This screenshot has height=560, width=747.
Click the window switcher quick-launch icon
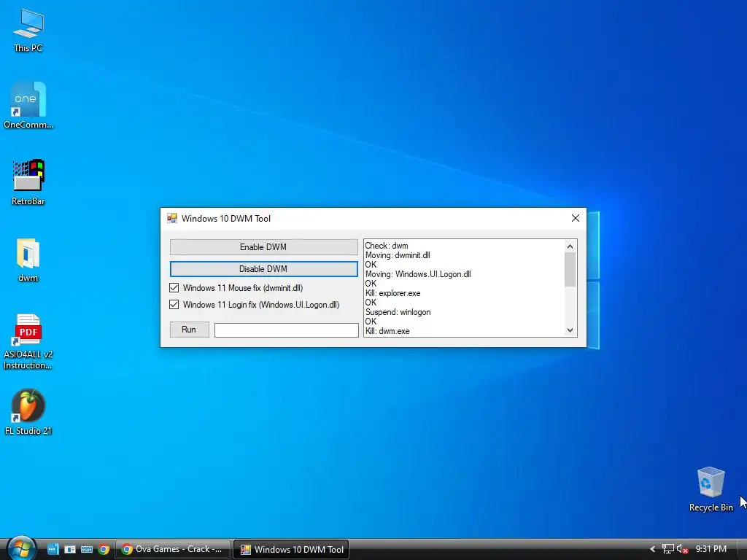[70, 549]
